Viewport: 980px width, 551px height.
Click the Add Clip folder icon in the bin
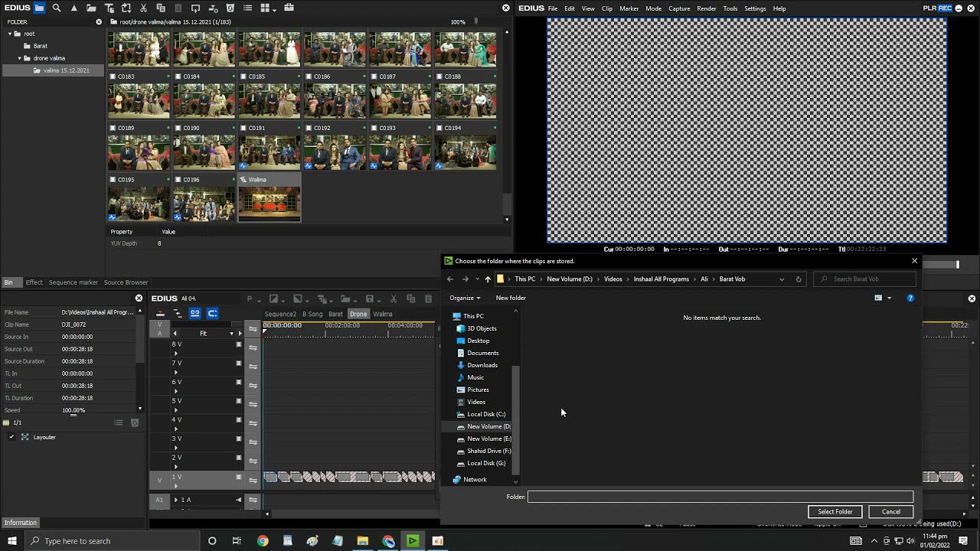tap(91, 8)
